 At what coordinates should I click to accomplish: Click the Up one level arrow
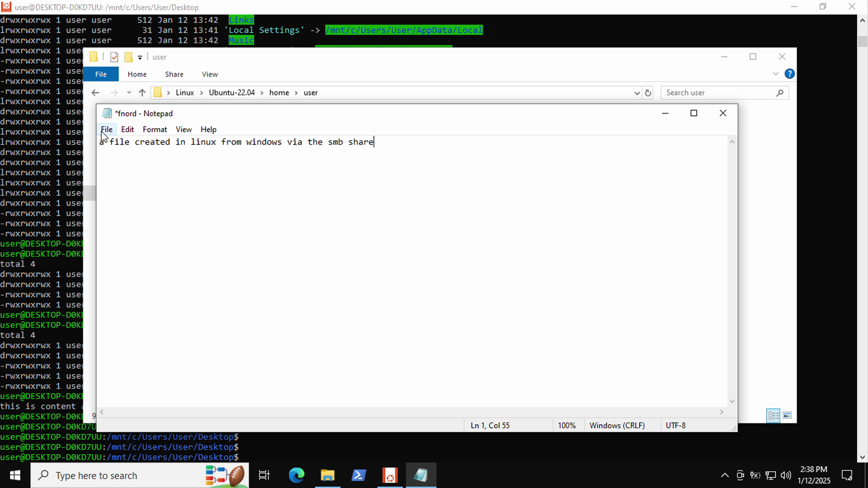[142, 93]
